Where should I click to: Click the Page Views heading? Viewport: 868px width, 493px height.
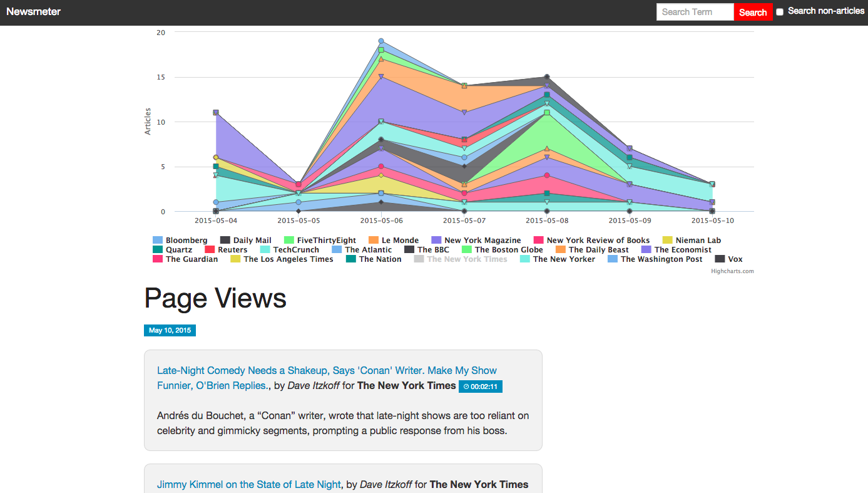coord(215,298)
